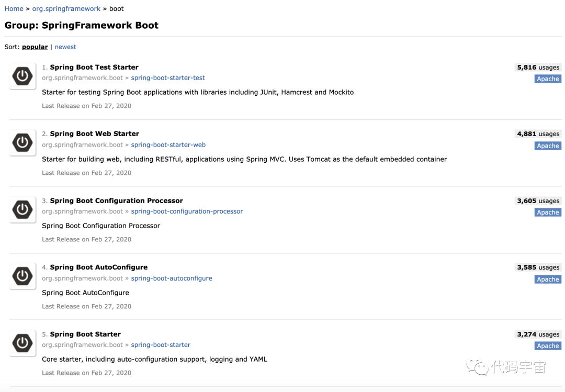Click the Spring Boot Web Starter title

[94, 134]
